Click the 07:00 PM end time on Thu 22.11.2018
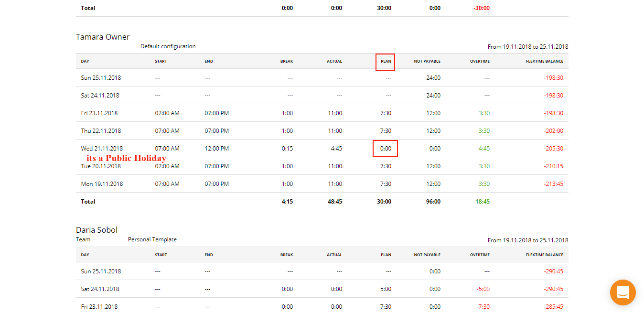This screenshot has width=644, height=314. click(217, 130)
